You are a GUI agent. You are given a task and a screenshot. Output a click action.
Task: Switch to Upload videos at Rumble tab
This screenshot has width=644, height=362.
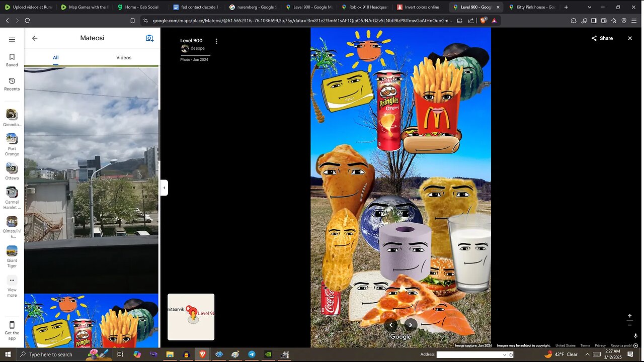tap(28, 7)
